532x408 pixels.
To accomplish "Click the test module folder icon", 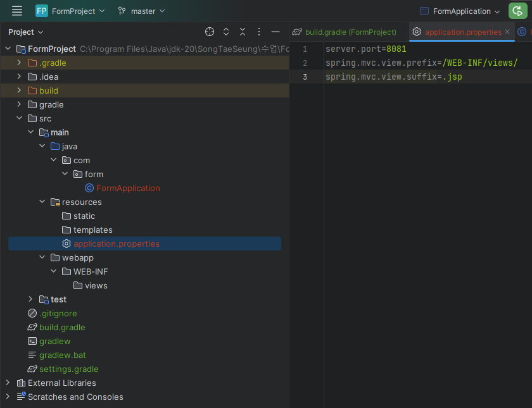I will (x=44, y=300).
